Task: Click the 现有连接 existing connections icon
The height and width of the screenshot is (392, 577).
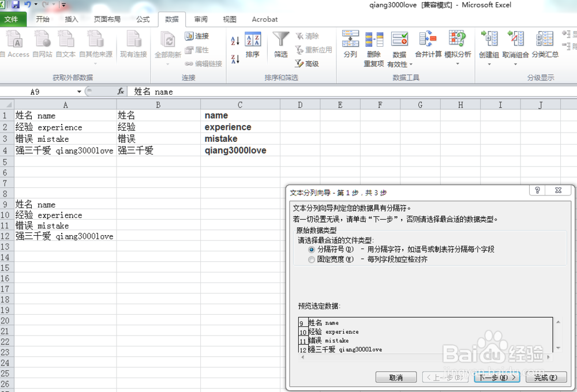Action: pos(133,44)
